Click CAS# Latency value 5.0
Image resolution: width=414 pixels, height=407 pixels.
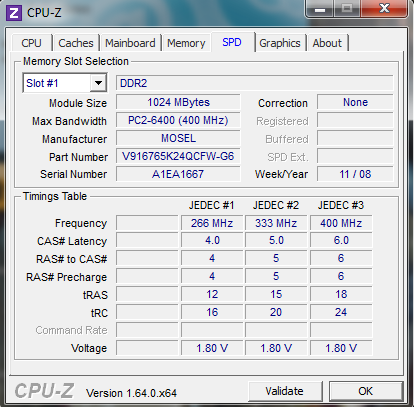(276, 241)
